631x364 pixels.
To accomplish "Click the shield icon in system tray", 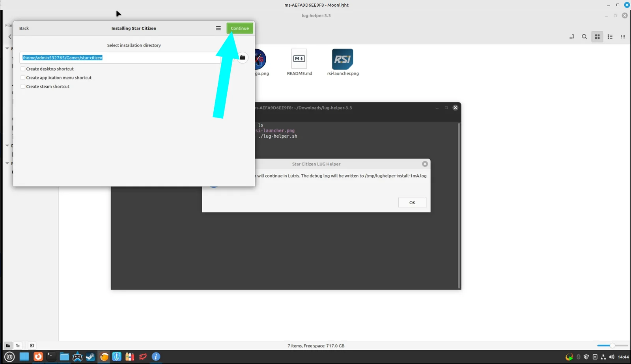I will click(x=586, y=357).
